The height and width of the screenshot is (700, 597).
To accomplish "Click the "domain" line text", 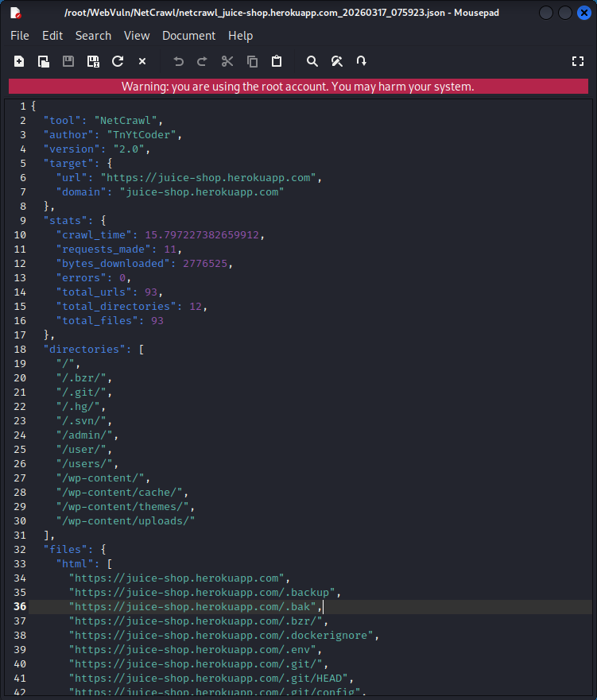I will (x=169, y=192).
